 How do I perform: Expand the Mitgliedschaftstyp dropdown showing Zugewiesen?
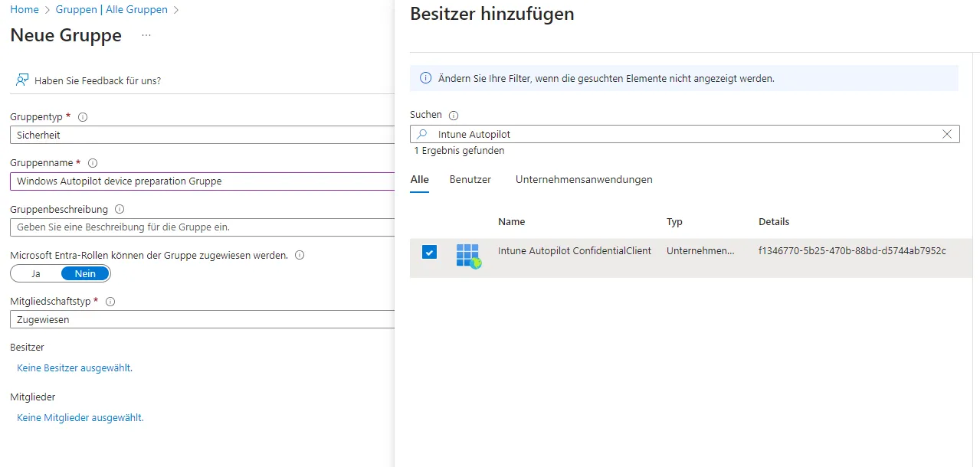[203, 320]
